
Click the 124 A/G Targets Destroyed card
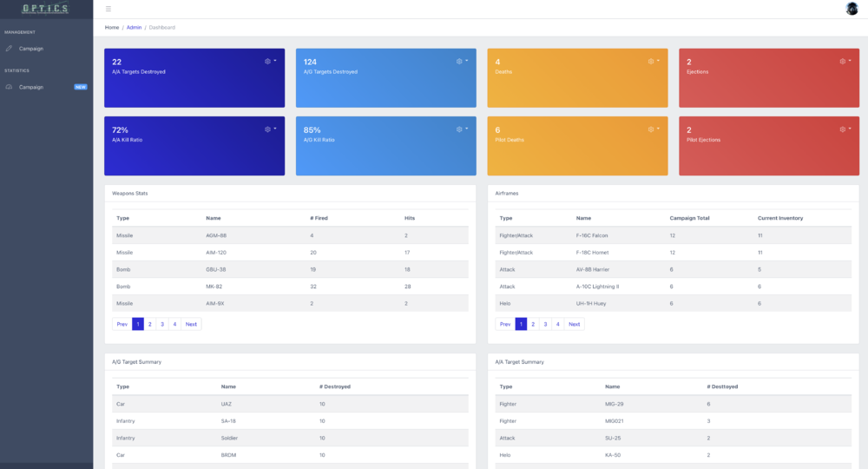[x=386, y=77]
